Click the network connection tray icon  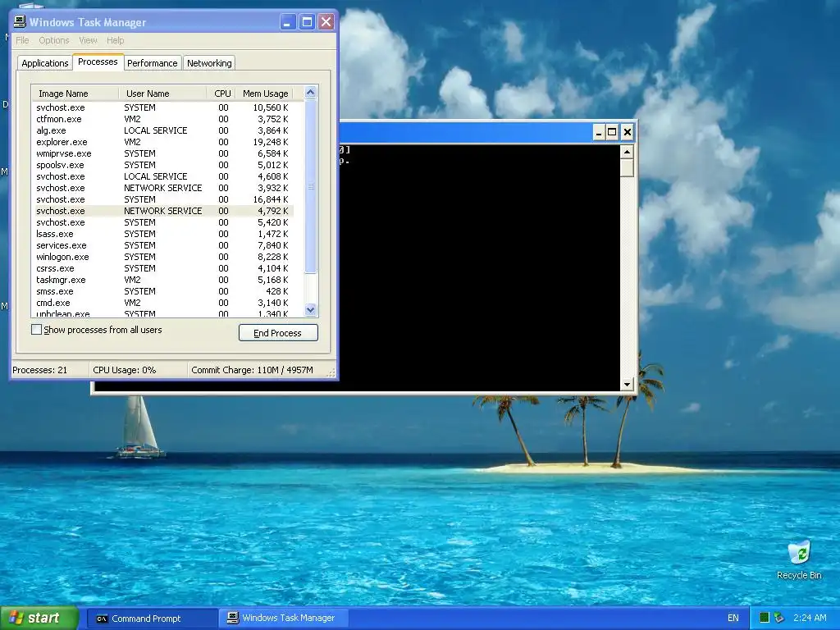(x=779, y=618)
